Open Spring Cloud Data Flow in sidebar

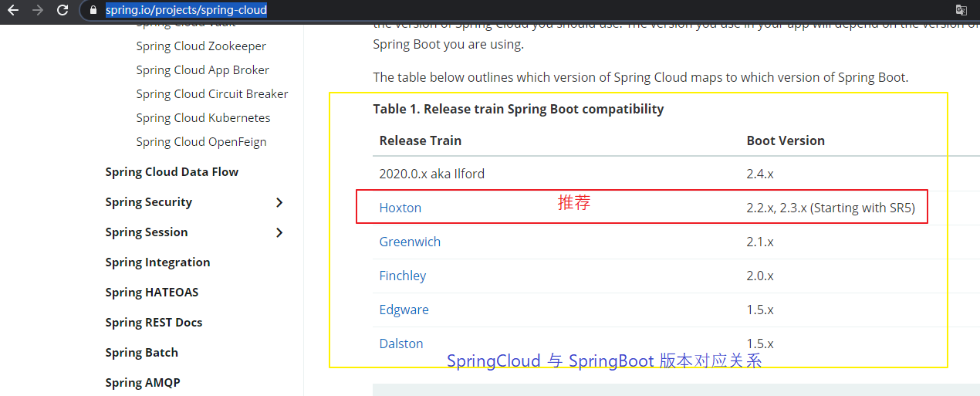172,172
